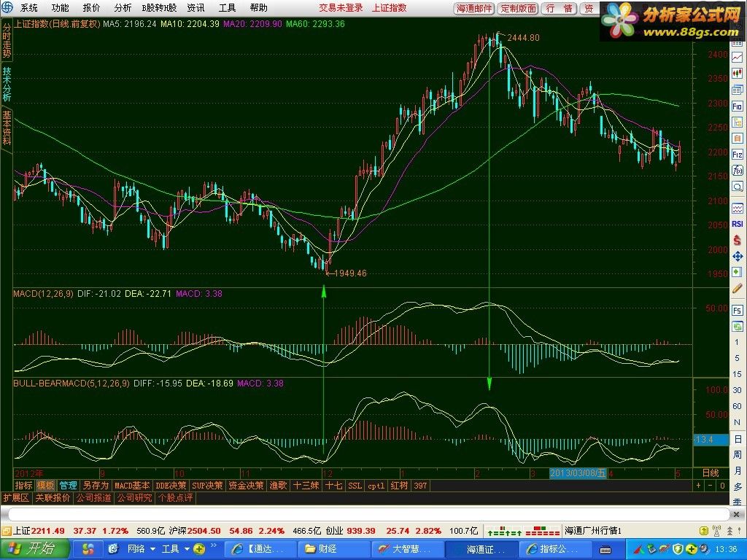The height and width of the screenshot is (560, 747).
Task: Switch to 1-minute period
Action: (x=737, y=342)
